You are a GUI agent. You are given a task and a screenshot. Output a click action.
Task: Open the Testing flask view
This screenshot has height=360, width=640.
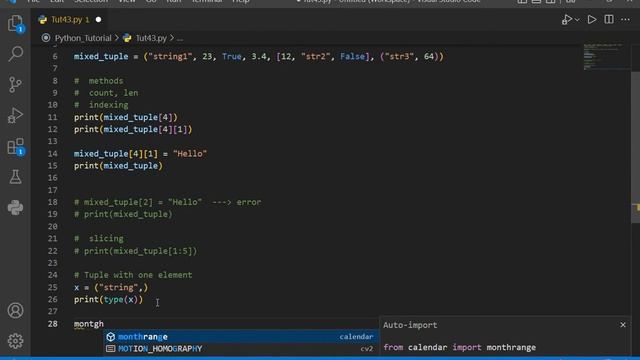16,177
